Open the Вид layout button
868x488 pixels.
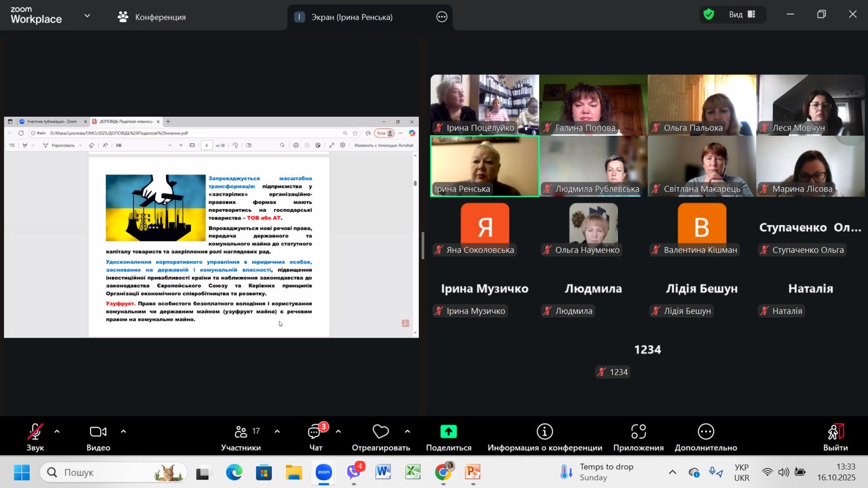pos(742,15)
